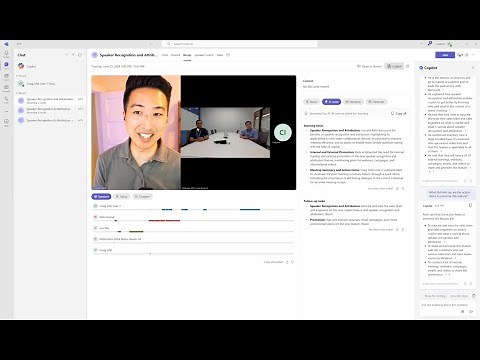
Task: Open chat list filter icon in Chat header
Action: [x=73, y=55]
